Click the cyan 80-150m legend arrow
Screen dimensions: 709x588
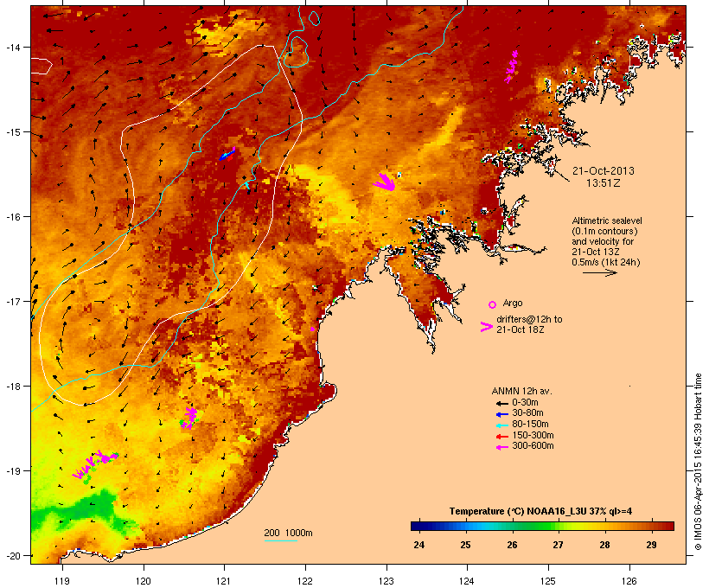(x=501, y=425)
